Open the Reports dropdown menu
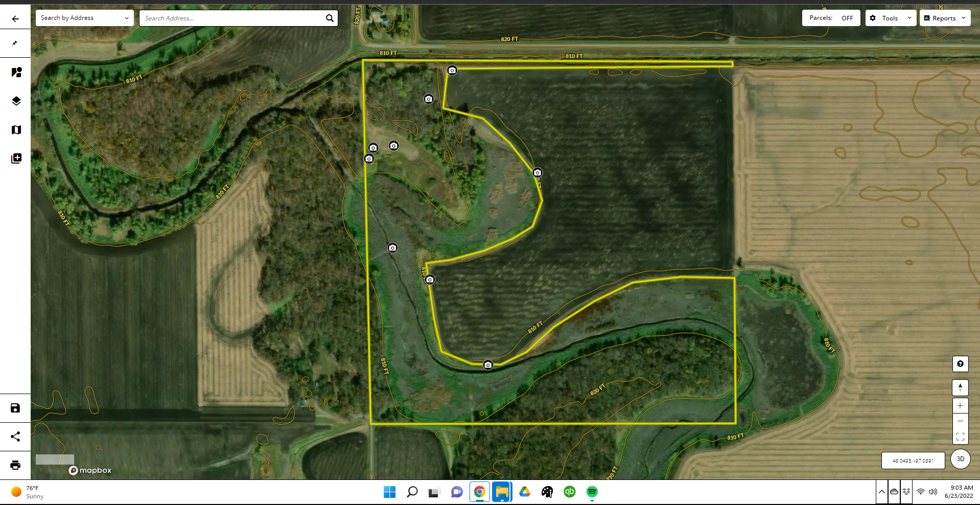Image resolution: width=980 pixels, height=505 pixels. click(x=945, y=18)
